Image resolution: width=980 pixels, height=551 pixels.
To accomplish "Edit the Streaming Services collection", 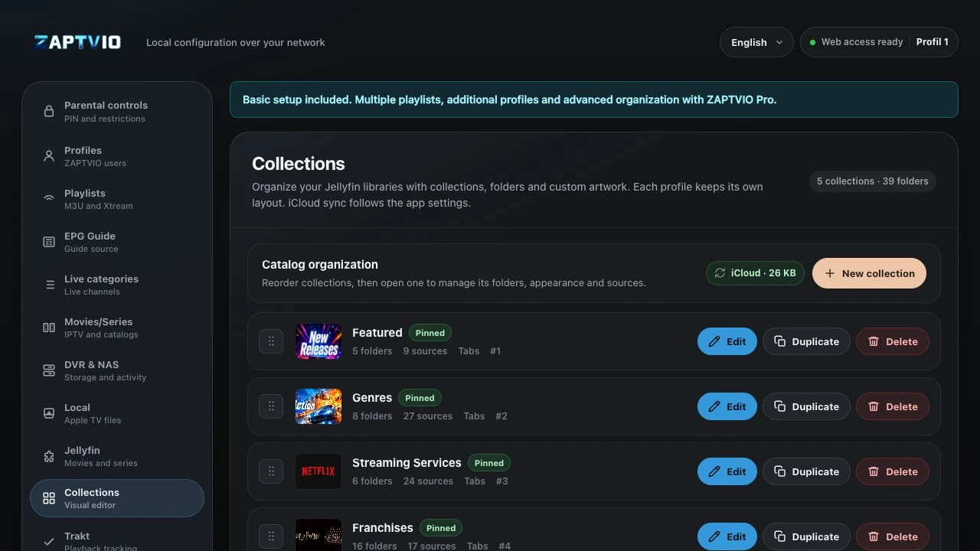I will pyautogui.click(x=727, y=471).
